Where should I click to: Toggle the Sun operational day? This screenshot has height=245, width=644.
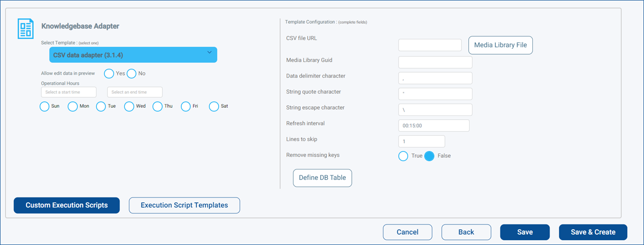pos(45,106)
